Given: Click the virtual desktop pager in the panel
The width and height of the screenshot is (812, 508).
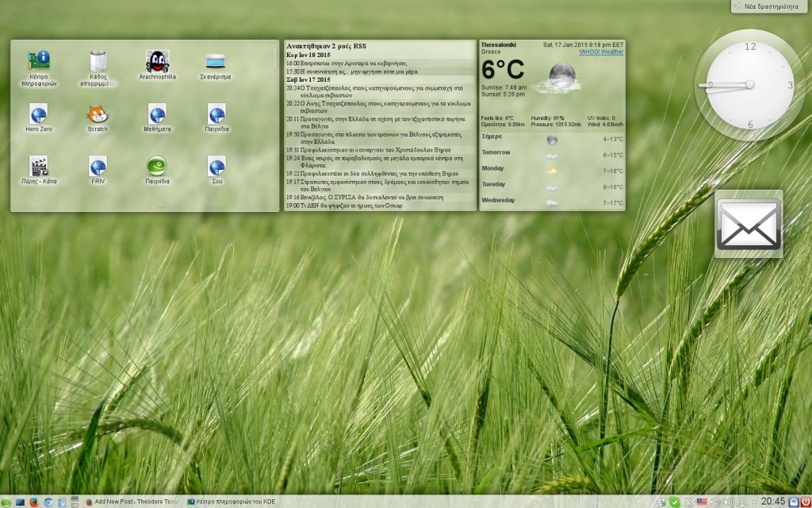Looking at the screenshot, I should pos(75,502).
